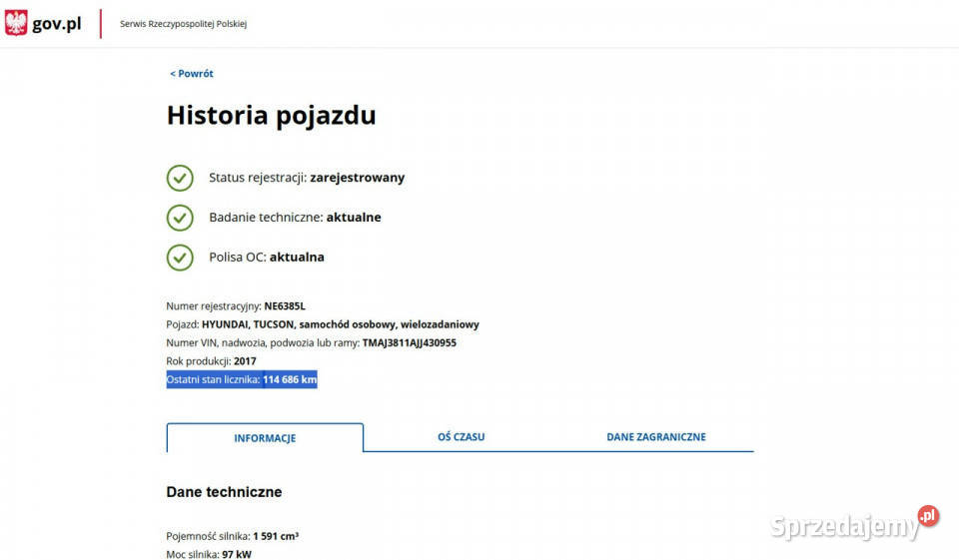Click the VIN number TMAJ3811AJJ430955
Image resolution: width=959 pixels, height=560 pixels.
tap(410, 342)
